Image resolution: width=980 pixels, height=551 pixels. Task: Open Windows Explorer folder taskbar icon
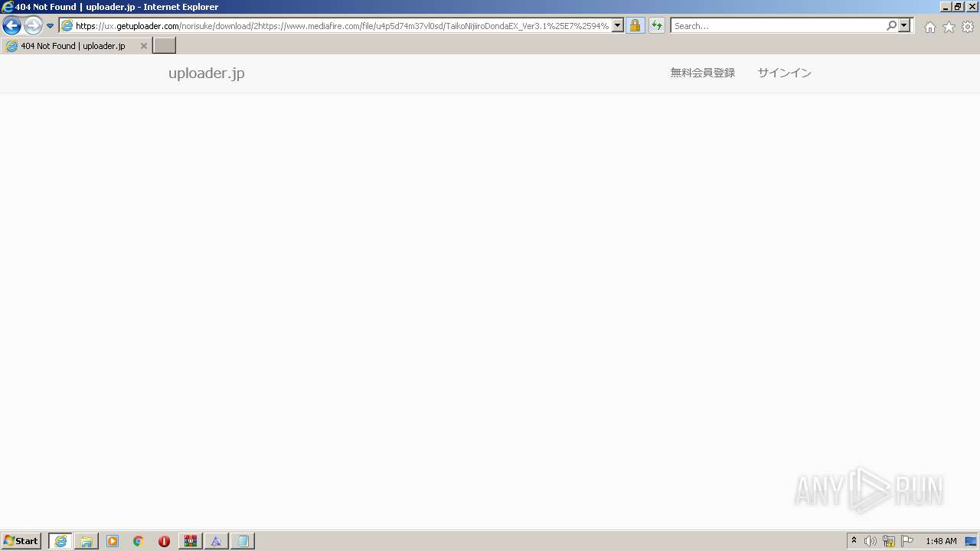(87, 541)
